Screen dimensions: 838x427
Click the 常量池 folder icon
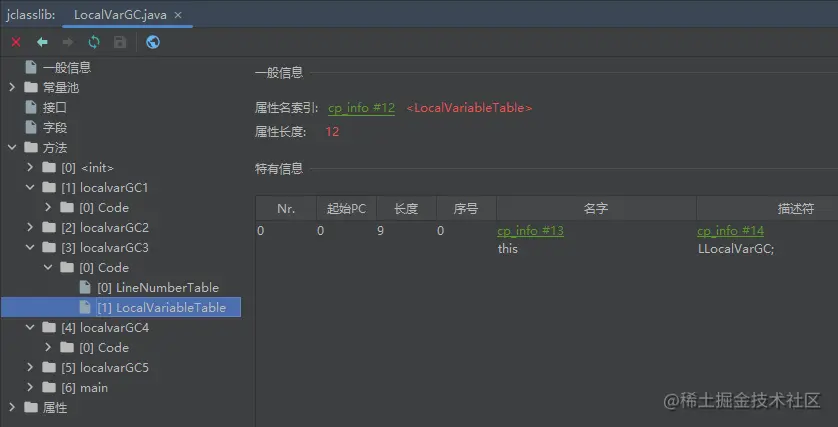pos(31,88)
